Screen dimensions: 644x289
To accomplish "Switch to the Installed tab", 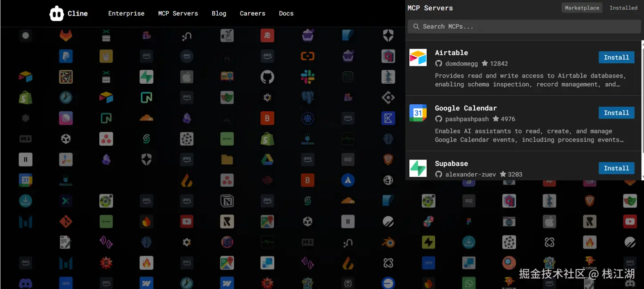I will pyautogui.click(x=623, y=8).
